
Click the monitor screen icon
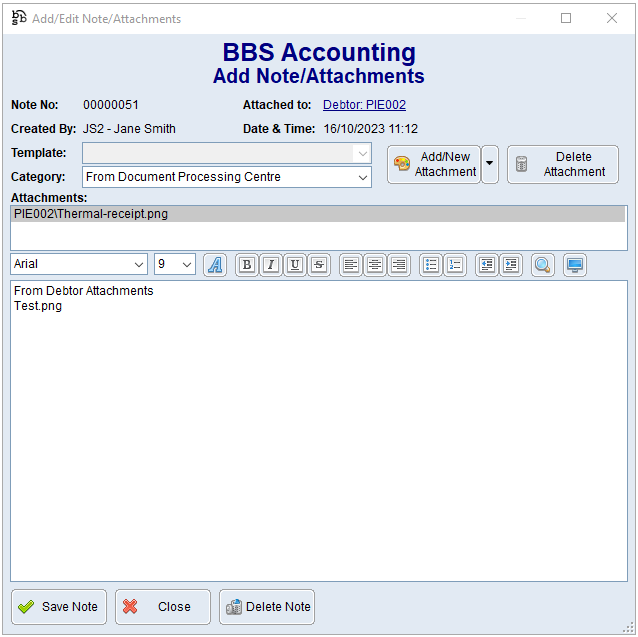pos(575,265)
